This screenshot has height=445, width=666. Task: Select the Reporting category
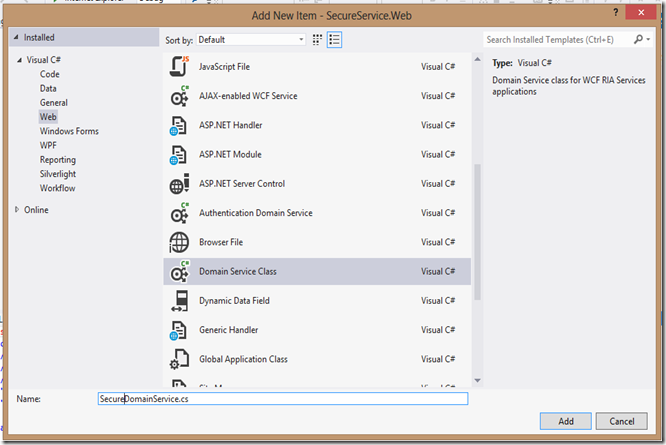tap(58, 160)
